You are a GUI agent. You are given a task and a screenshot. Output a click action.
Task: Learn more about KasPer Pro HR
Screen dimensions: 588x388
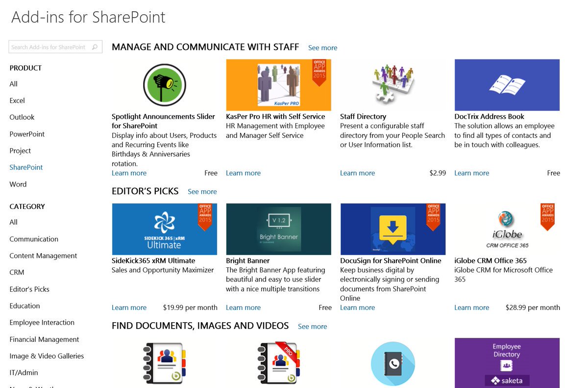[243, 173]
